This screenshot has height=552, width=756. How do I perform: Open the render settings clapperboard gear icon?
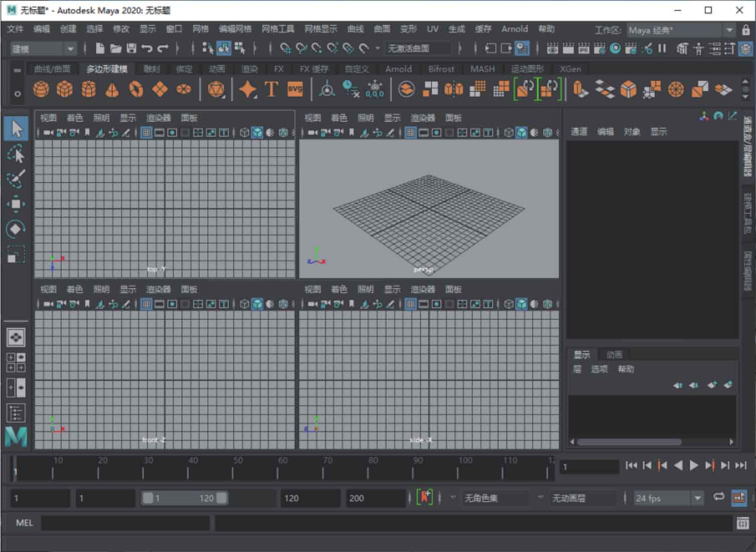[x=599, y=48]
